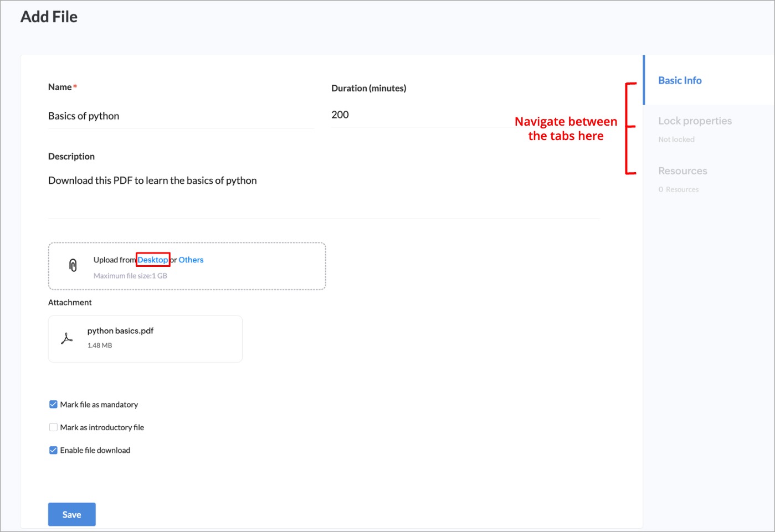
Task: Click the Not locked status text
Action: point(676,140)
